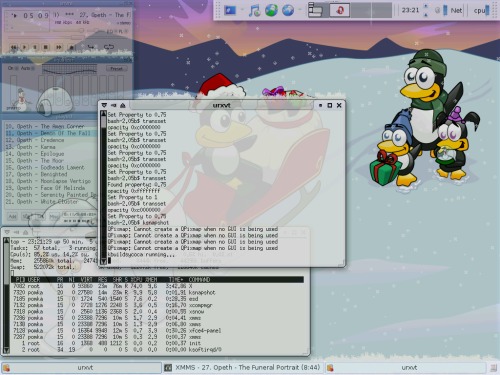The height and width of the screenshot is (375, 500).
Task: Activate XMMS Funeral Portrait taskbar button
Action: point(243,367)
